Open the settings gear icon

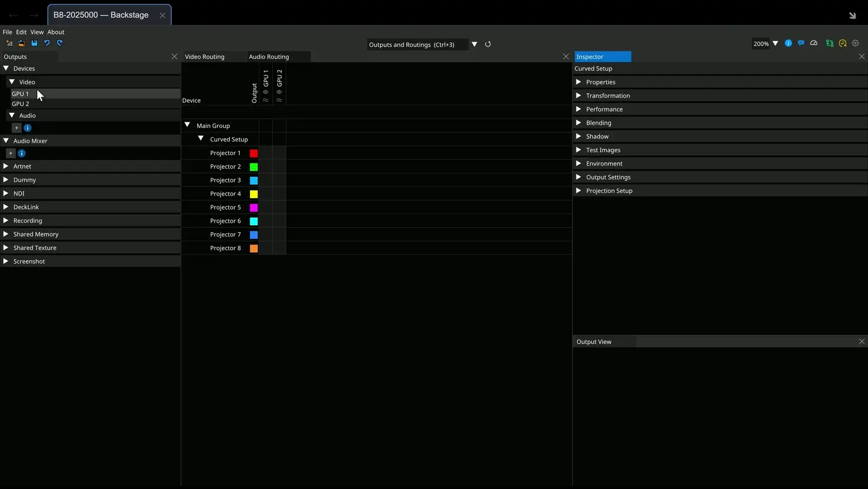856,43
